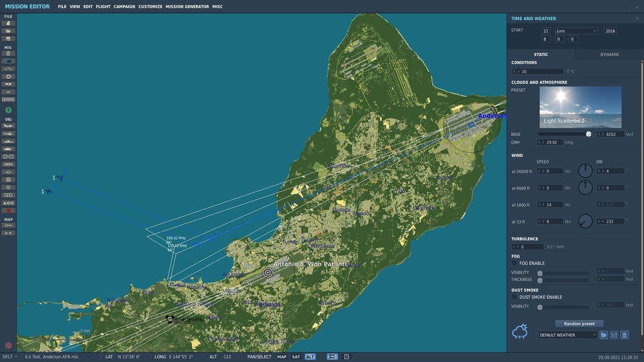Image resolution: width=644 pixels, height=362 pixels.
Task: Toggle the ALT map mode
Action: click(310, 357)
